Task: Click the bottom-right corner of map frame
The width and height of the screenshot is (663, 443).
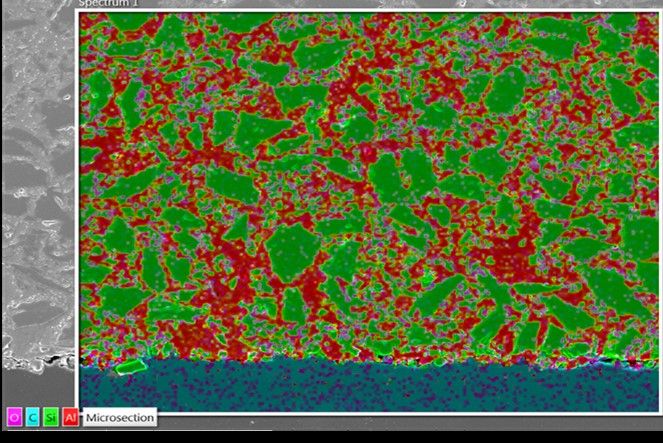Action: click(x=661, y=411)
